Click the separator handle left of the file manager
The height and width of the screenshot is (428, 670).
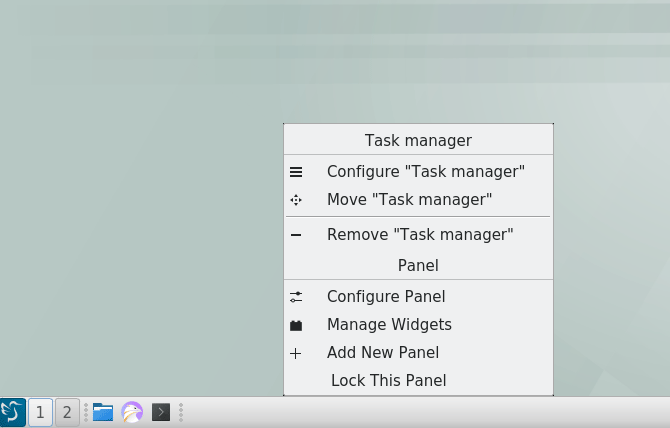tap(86, 412)
